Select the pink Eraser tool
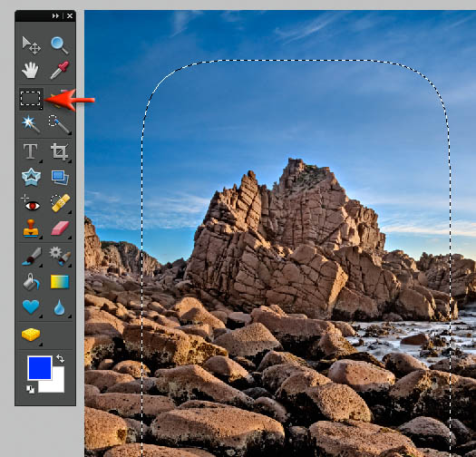The width and height of the screenshot is (476, 457). coord(60,228)
